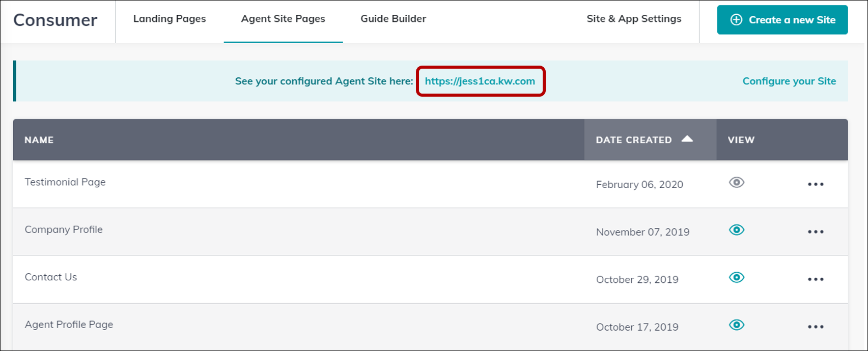Toggle visibility eye for Contact Us
The image size is (868, 351).
[x=737, y=277]
